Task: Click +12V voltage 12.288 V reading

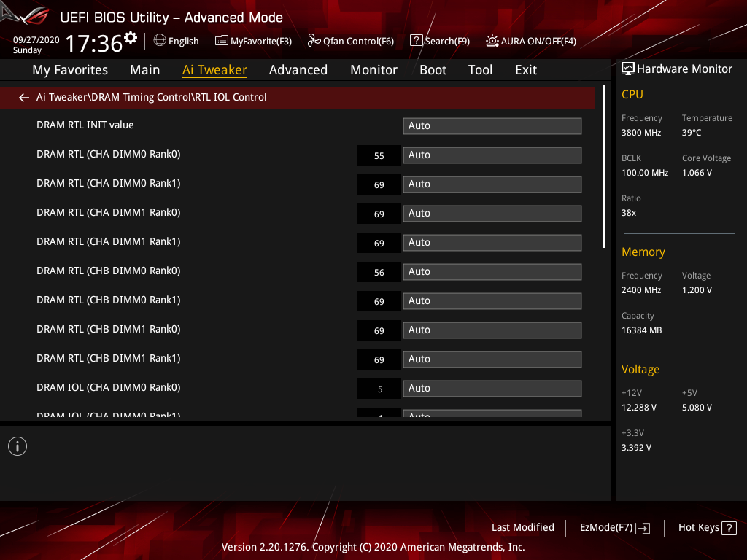Action: [x=639, y=407]
